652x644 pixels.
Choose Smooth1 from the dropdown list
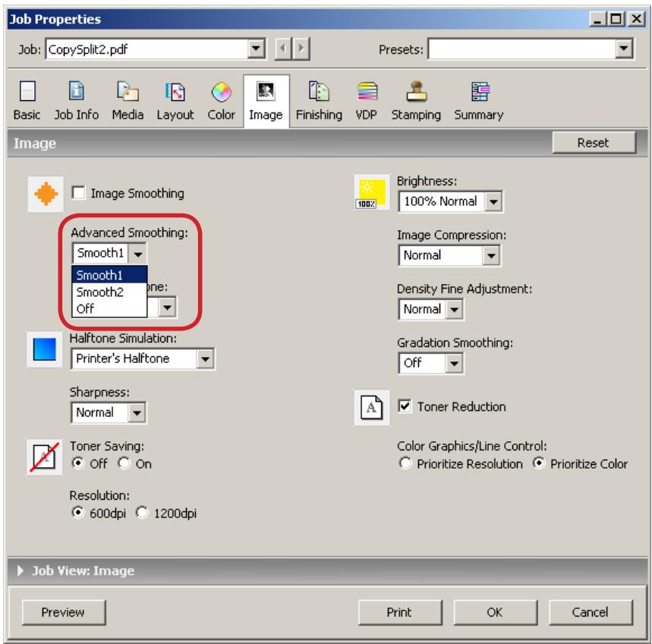point(109,275)
